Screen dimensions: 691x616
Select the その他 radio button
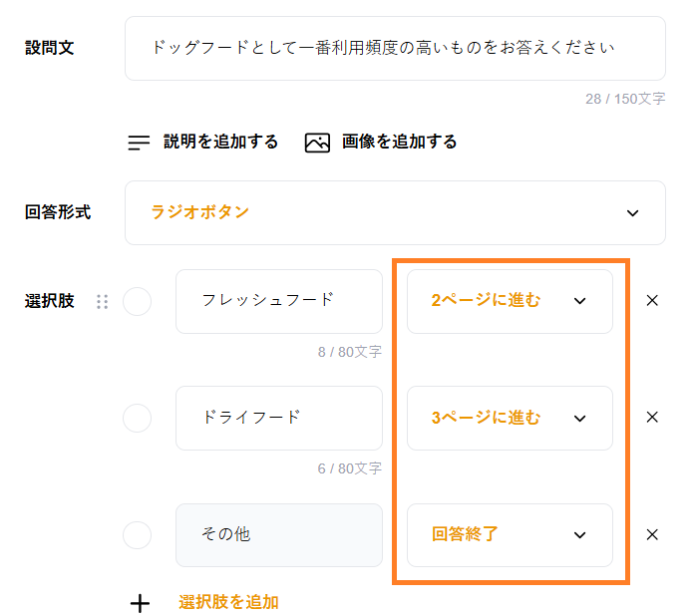pos(137,535)
